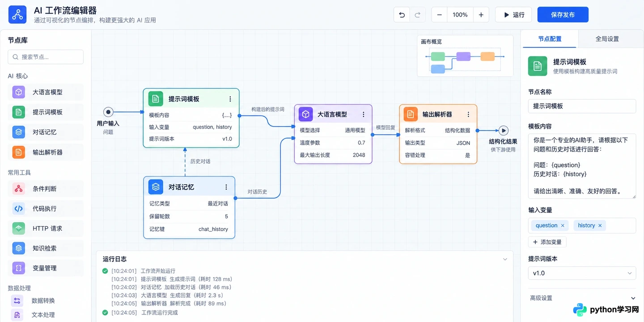Switch to the 节点配置 tab
The image size is (644, 322).
tap(550, 39)
